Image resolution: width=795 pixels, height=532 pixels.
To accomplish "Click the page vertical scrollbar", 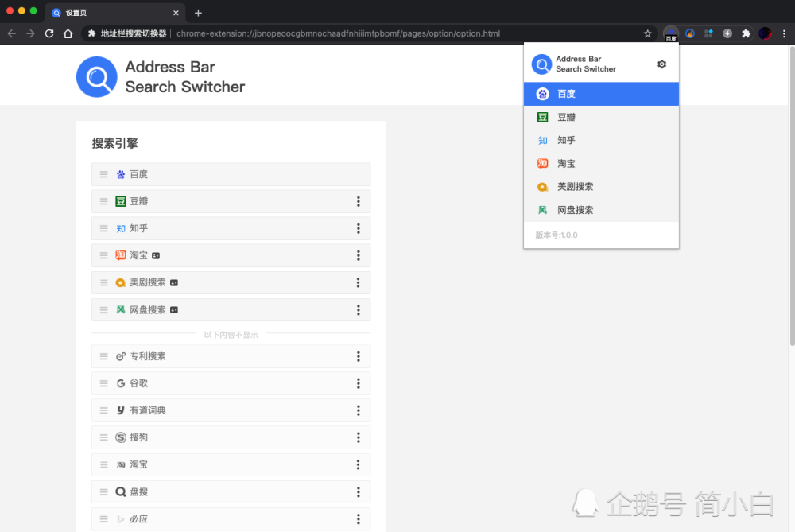I will pyautogui.click(x=792, y=196).
